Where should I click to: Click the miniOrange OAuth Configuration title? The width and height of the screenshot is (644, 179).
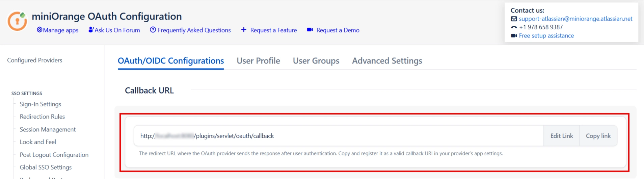pos(107,16)
